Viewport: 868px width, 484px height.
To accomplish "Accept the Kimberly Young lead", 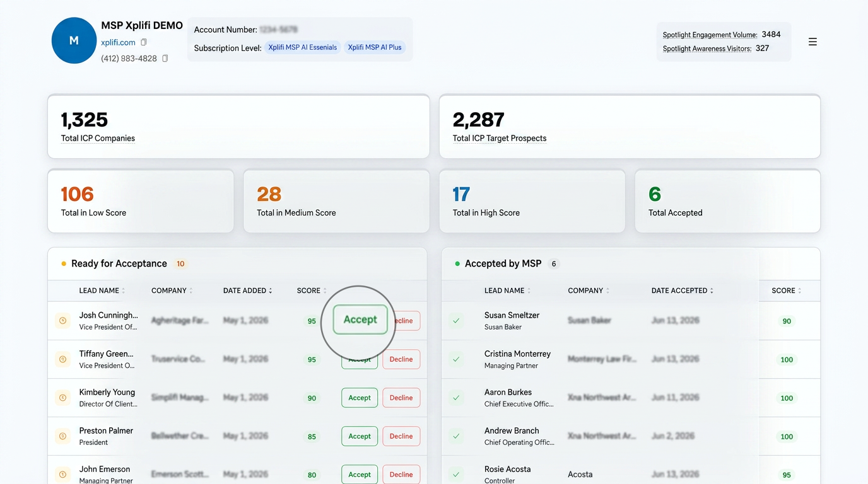I will (360, 398).
